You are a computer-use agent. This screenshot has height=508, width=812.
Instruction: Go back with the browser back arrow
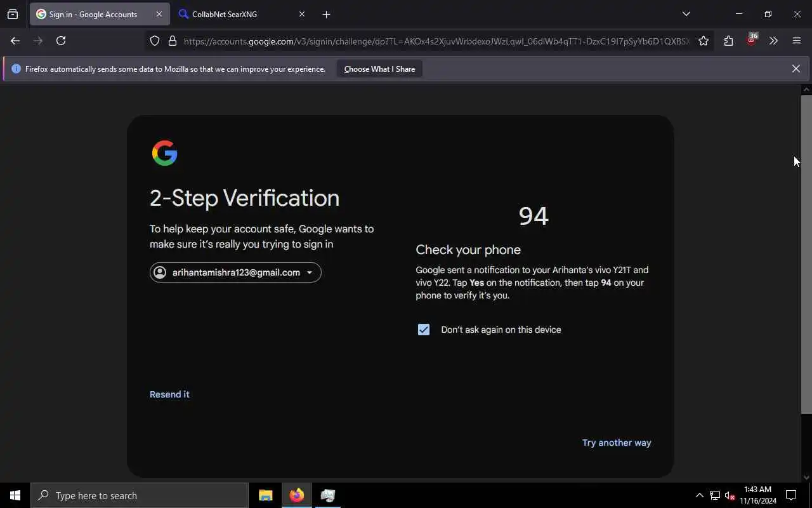pyautogui.click(x=15, y=41)
